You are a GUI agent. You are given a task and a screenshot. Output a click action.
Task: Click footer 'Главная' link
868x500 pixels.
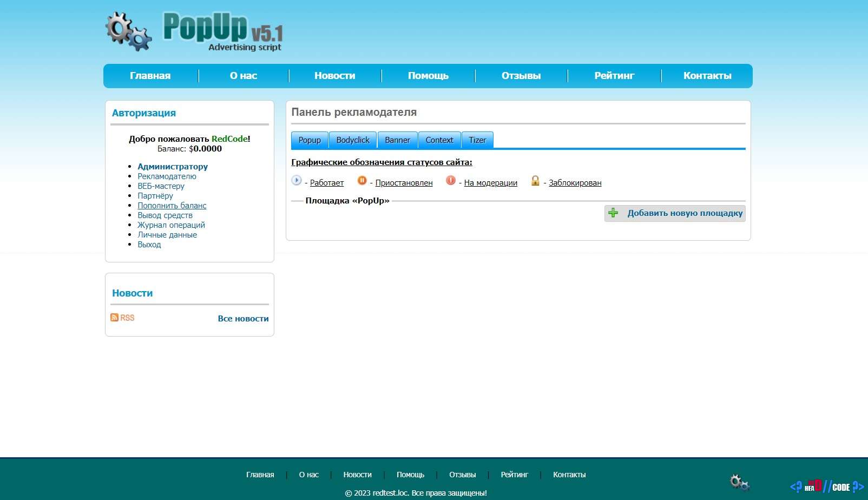[x=260, y=475]
